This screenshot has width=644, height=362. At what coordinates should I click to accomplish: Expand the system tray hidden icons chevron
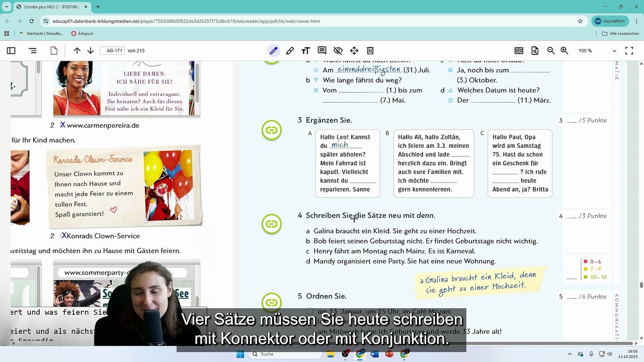pyautogui.click(x=570, y=354)
